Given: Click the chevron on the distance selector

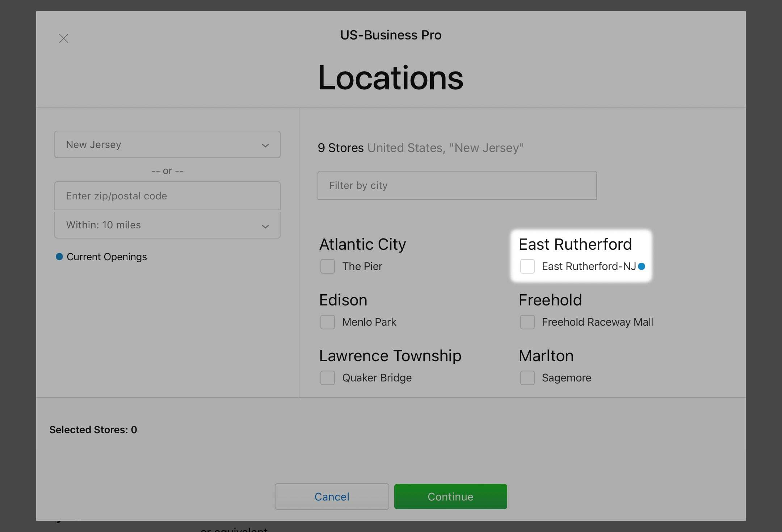Looking at the screenshot, I should (x=265, y=227).
